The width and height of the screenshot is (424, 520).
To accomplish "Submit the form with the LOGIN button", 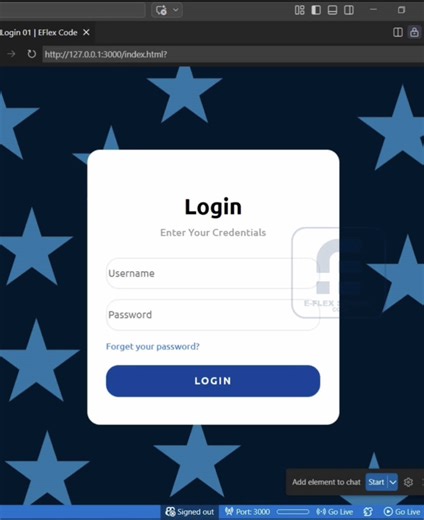I will tap(213, 381).
